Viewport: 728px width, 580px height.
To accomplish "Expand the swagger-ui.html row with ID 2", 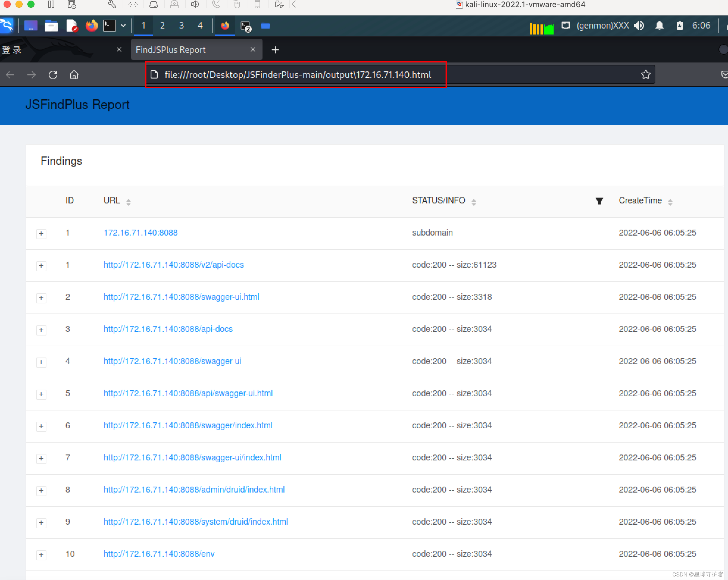I will 41,298.
